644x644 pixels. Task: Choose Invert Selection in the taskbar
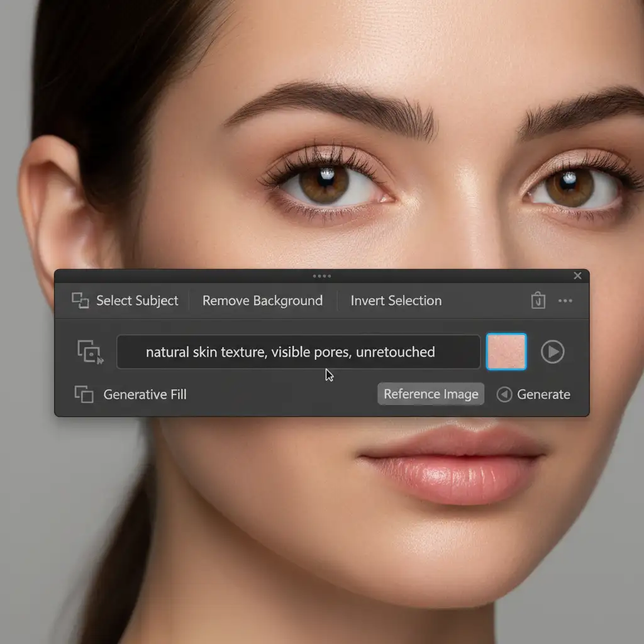click(396, 301)
